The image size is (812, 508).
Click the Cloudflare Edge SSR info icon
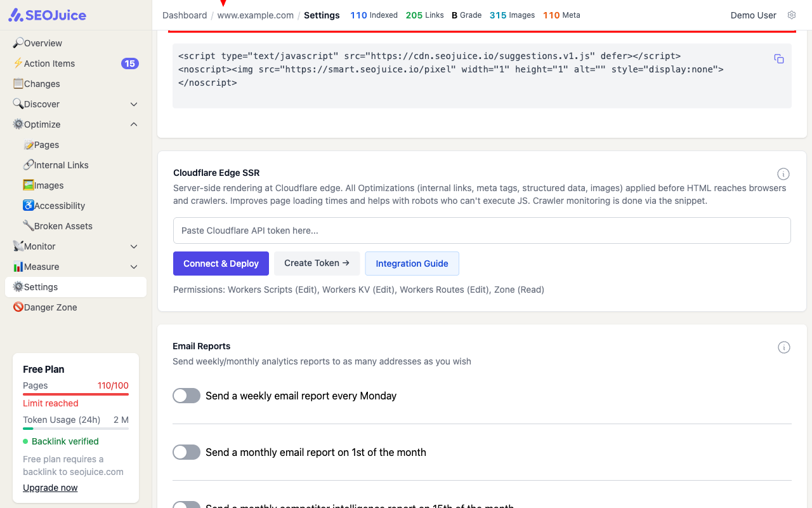[x=783, y=174]
